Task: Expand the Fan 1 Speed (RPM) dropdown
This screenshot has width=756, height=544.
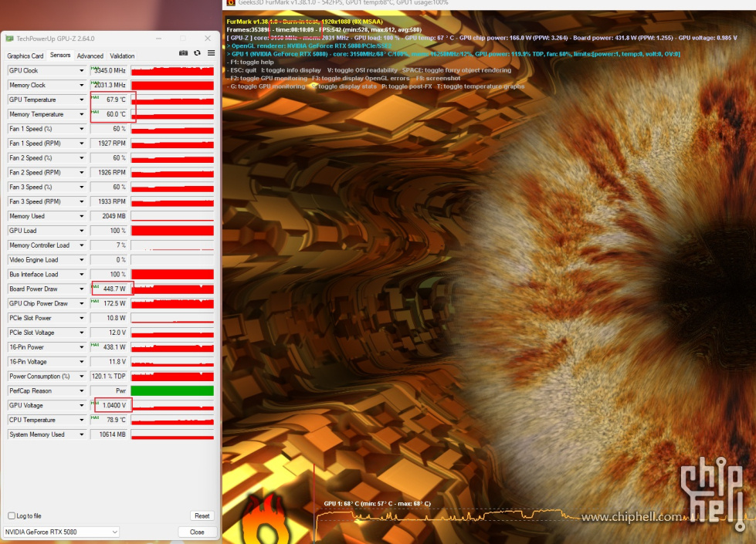Action: pos(82,143)
